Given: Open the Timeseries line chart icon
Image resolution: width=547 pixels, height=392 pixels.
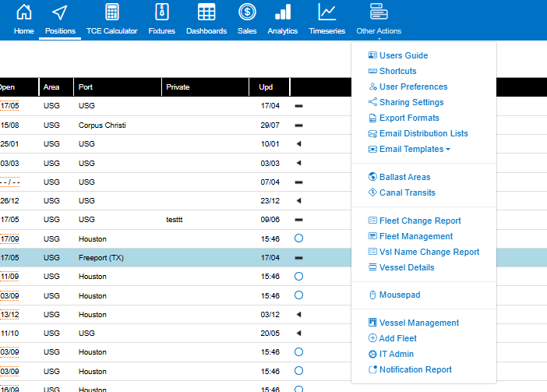Looking at the screenshot, I should click(327, 13).
